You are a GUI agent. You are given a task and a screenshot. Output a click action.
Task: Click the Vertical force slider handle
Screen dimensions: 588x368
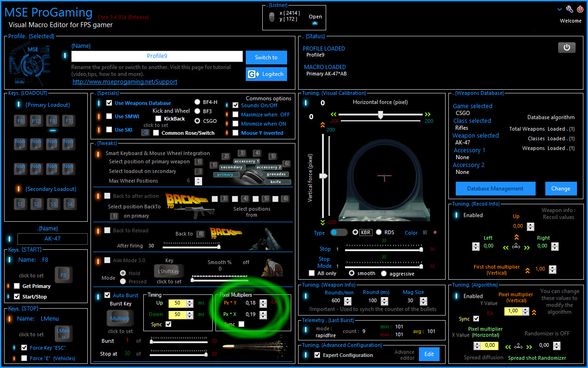point(323,176)
